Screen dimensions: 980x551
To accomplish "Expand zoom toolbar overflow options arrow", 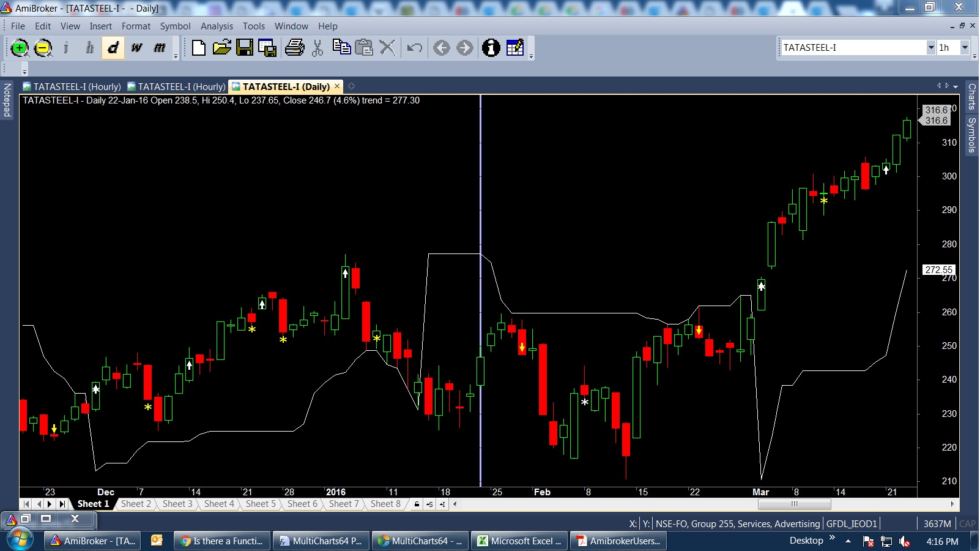I will [x=176, y=56].
